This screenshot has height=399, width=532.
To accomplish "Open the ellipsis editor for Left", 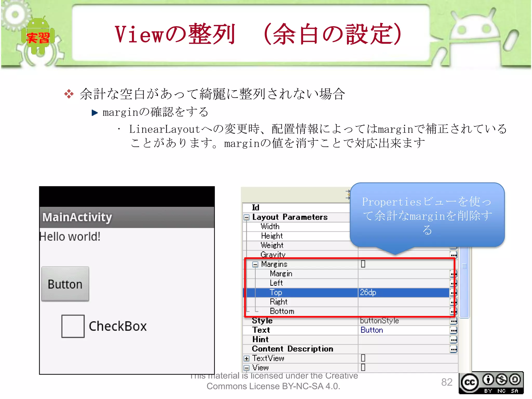I will 454,283.
